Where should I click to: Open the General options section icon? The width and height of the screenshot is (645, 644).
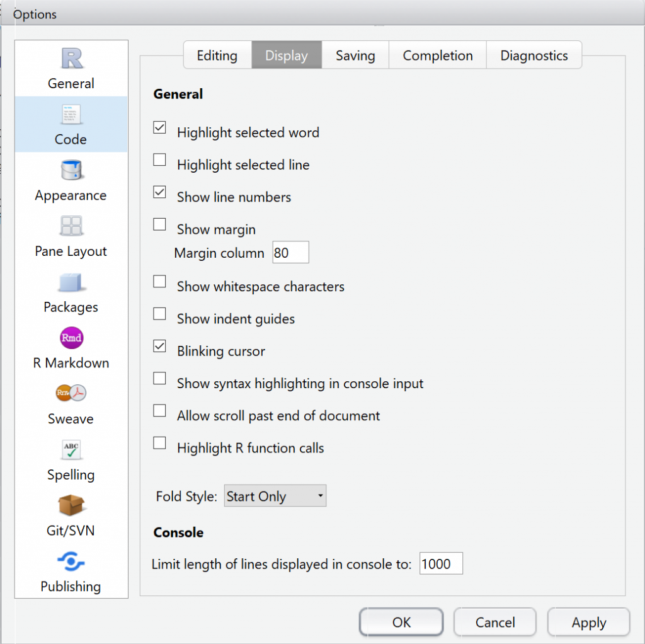[x=72, y=59]
